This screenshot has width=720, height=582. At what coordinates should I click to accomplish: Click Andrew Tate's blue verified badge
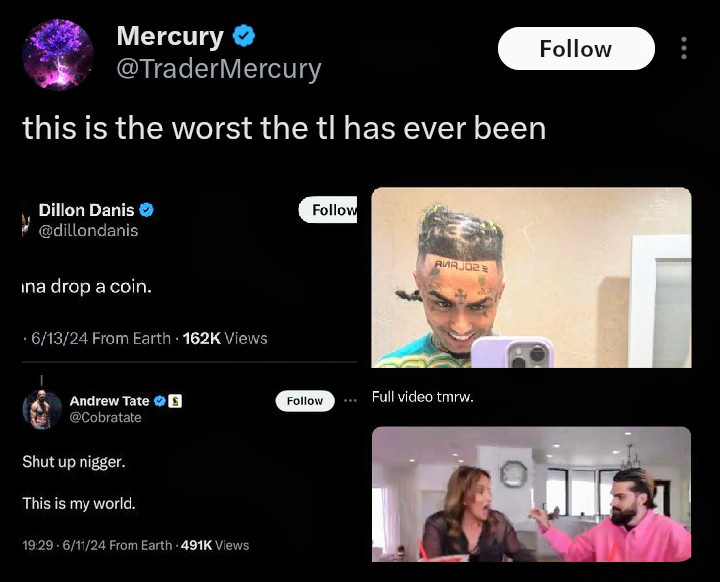[x=159, y=401]
